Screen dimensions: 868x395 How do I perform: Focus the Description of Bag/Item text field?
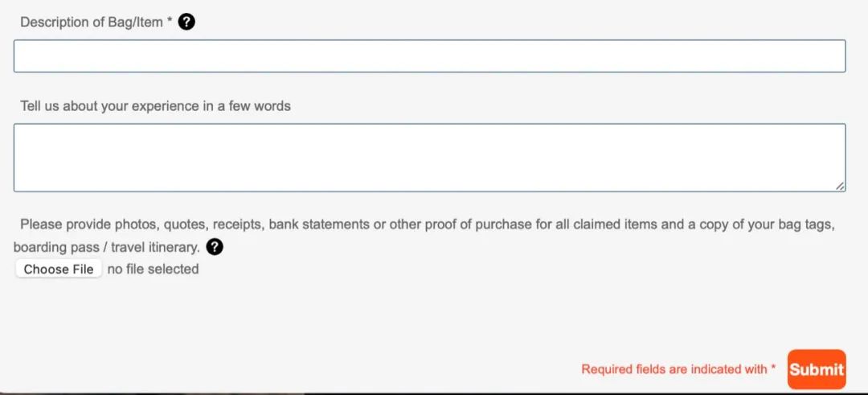coord(429,56)
